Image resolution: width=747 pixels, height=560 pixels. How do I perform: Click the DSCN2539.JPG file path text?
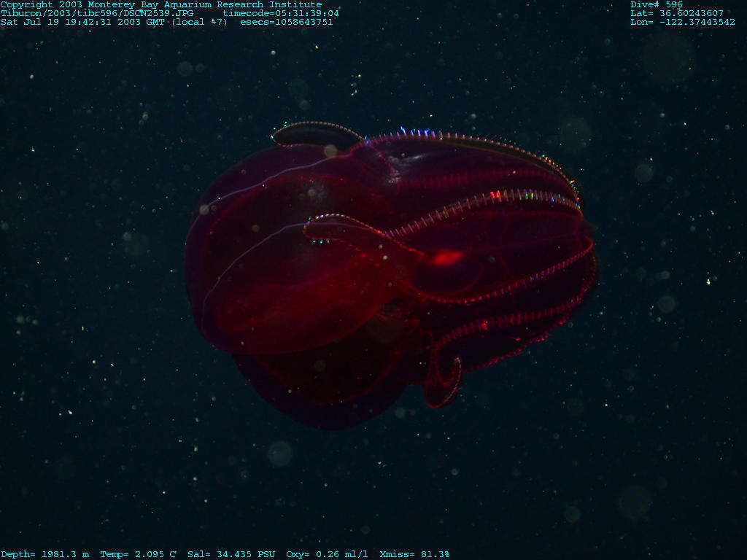coord(97,13)
